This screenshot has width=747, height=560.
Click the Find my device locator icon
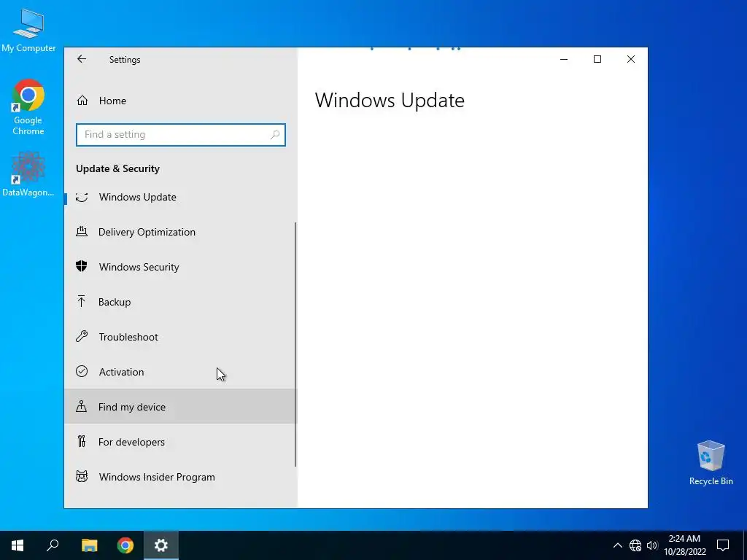[x=82, y=406]
